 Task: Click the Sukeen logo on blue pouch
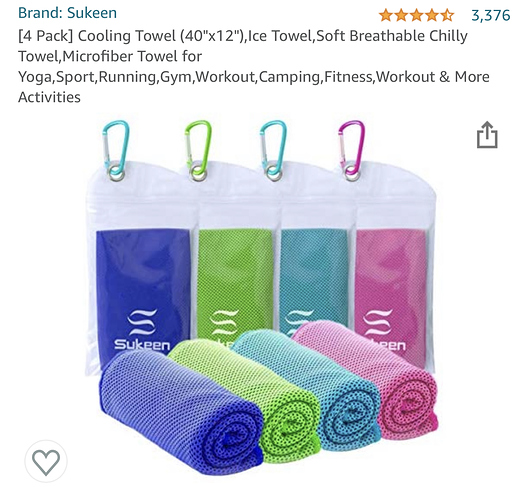[142, 331]
